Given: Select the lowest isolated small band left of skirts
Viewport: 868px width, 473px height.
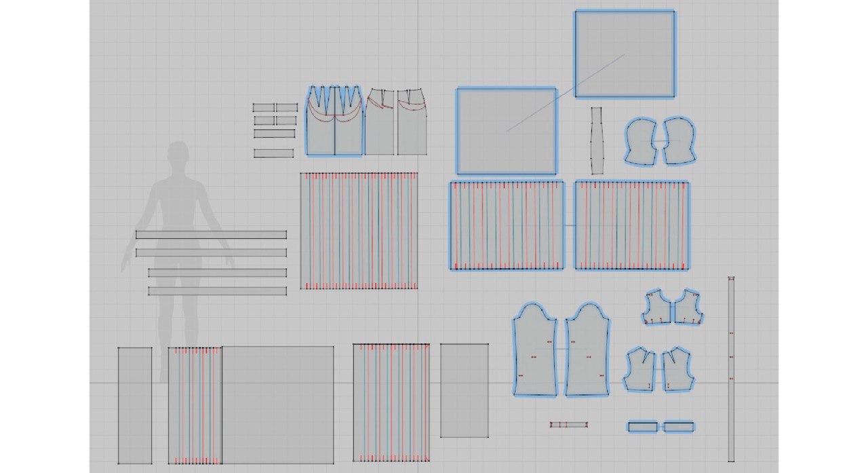Looking at the screenshot, I should pyautogui.click(x=274, y=153).
